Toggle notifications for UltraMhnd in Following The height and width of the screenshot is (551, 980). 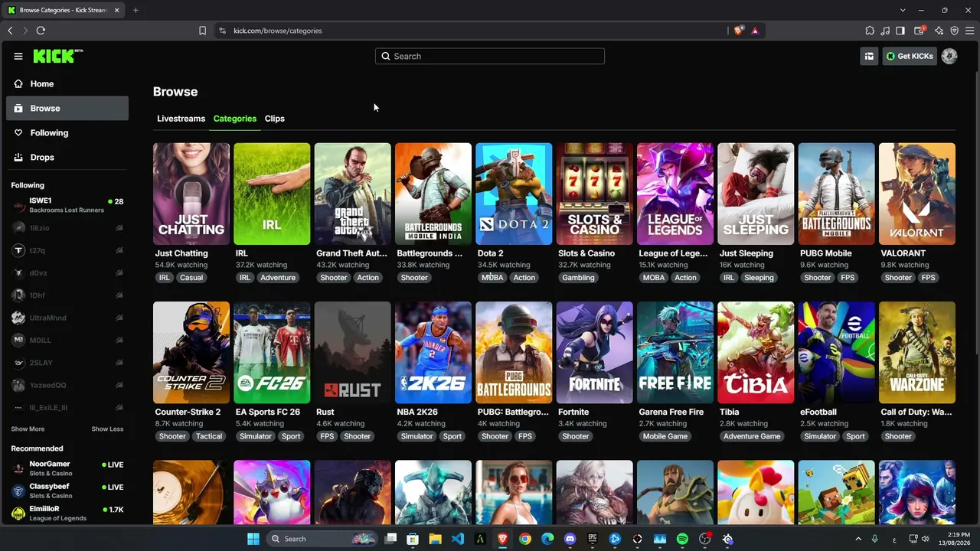(119, 318)
